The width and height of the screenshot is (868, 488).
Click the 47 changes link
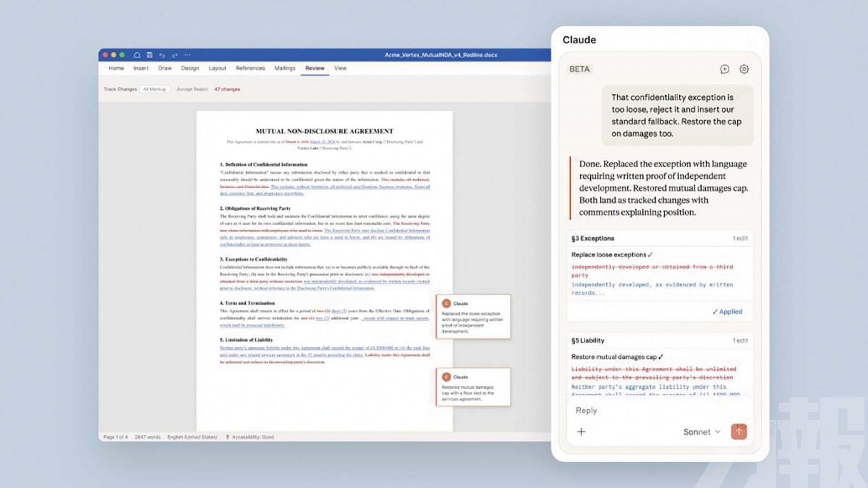(227, 89)
